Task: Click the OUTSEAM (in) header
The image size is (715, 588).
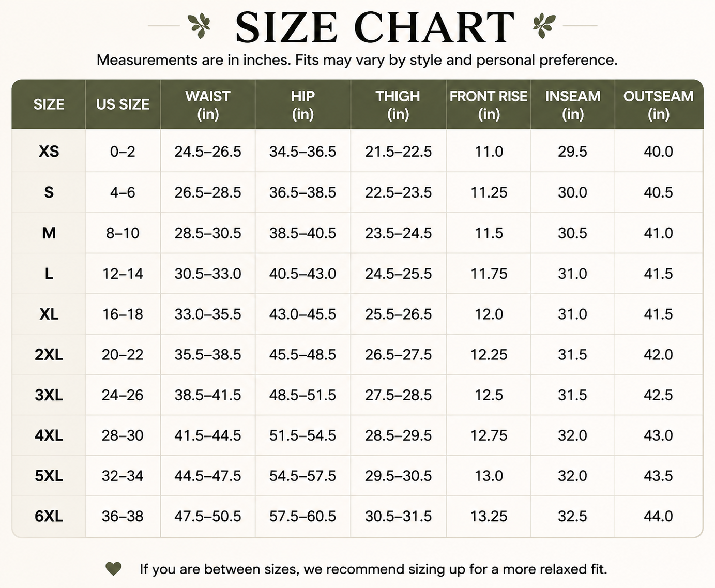Action: click(659, 104)
